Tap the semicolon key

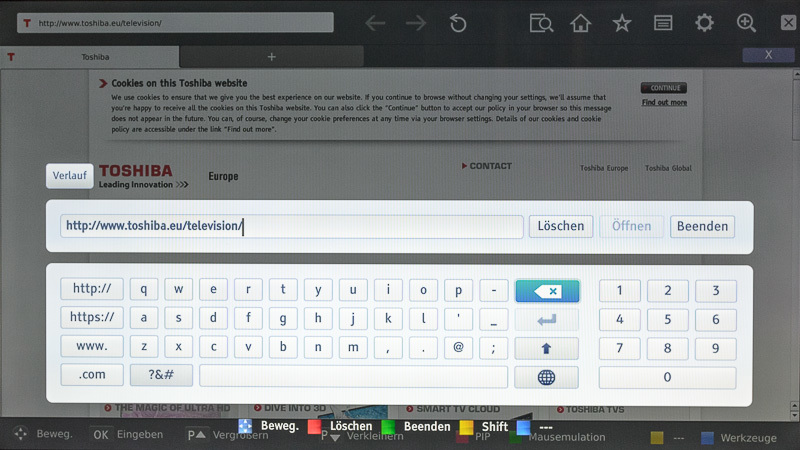click(x=493, y=348)
